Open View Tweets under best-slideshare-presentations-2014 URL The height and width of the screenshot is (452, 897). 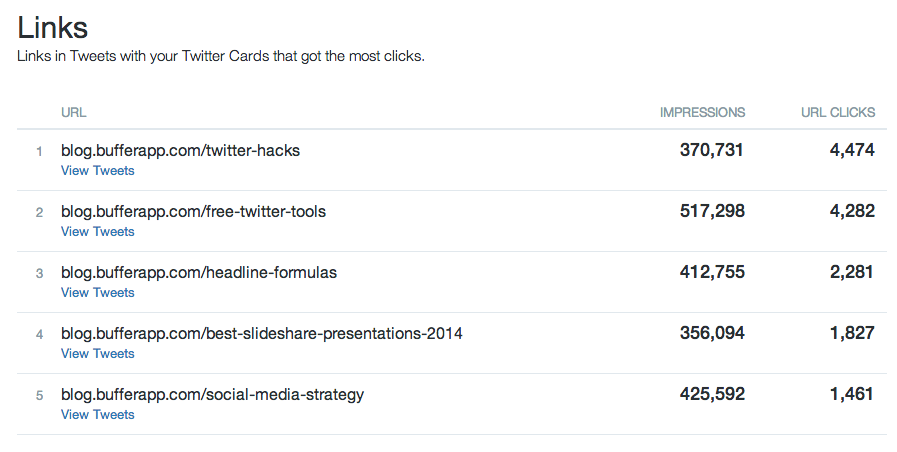point(98,354)
